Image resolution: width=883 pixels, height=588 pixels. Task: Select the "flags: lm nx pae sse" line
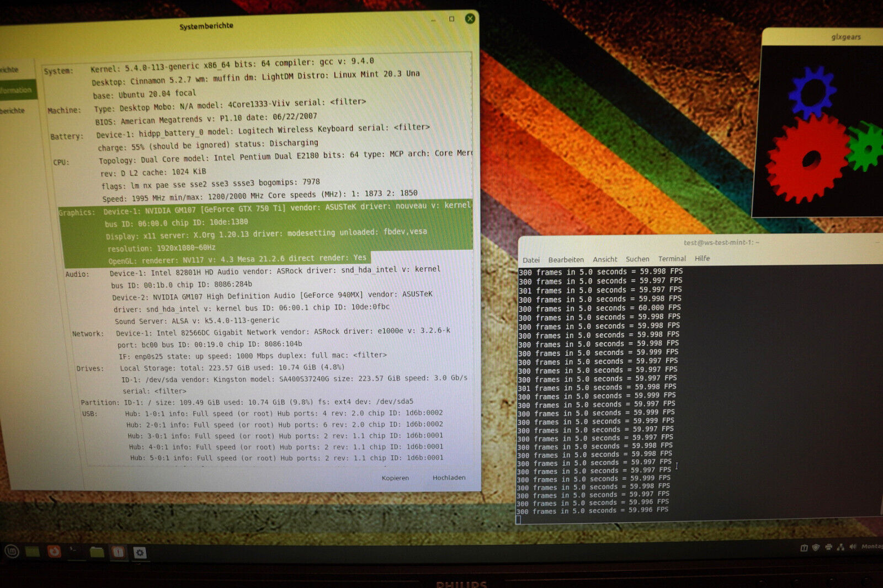coord(210,184)
